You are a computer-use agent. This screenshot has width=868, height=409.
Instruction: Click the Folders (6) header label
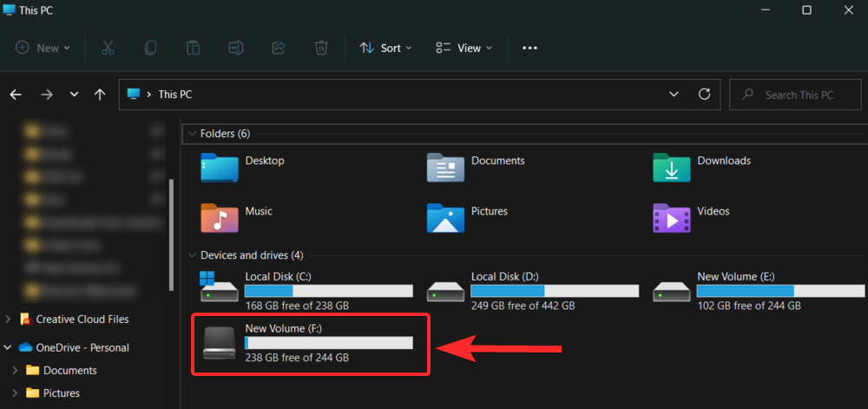tap(226, 134)
